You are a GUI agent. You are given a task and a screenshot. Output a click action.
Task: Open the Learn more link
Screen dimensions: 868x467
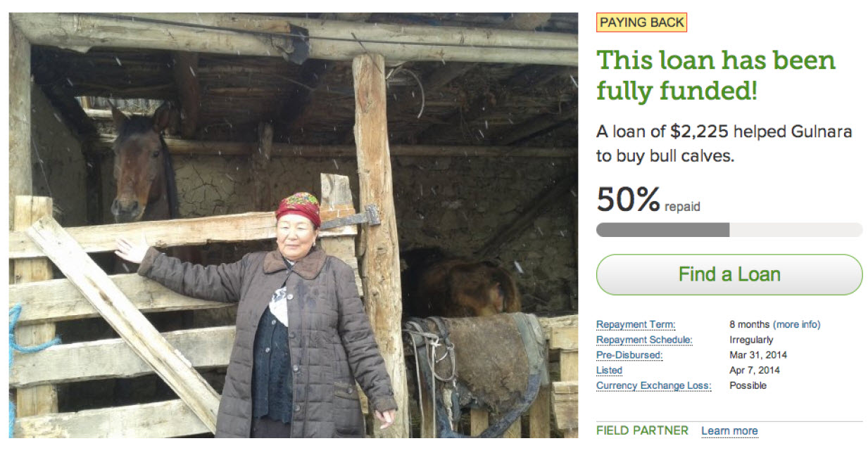(x=729, y=430)
